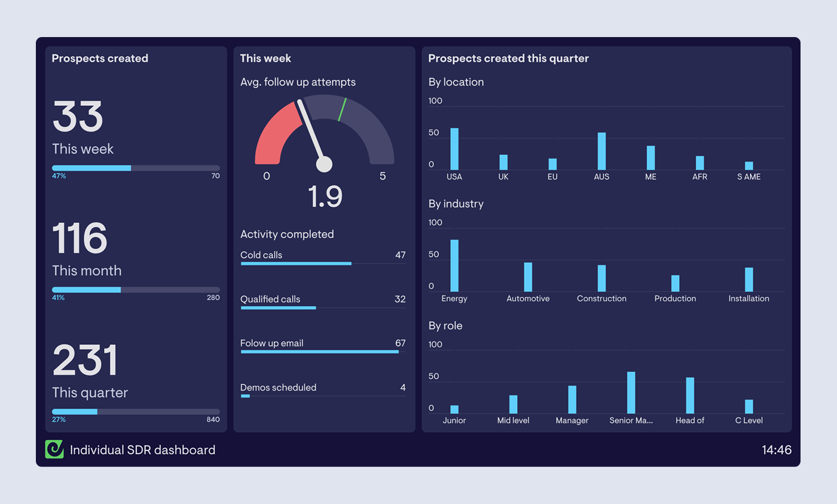837x504 pixels.
Task: Select the Cold calls activity row
Action: click(323, 256)
